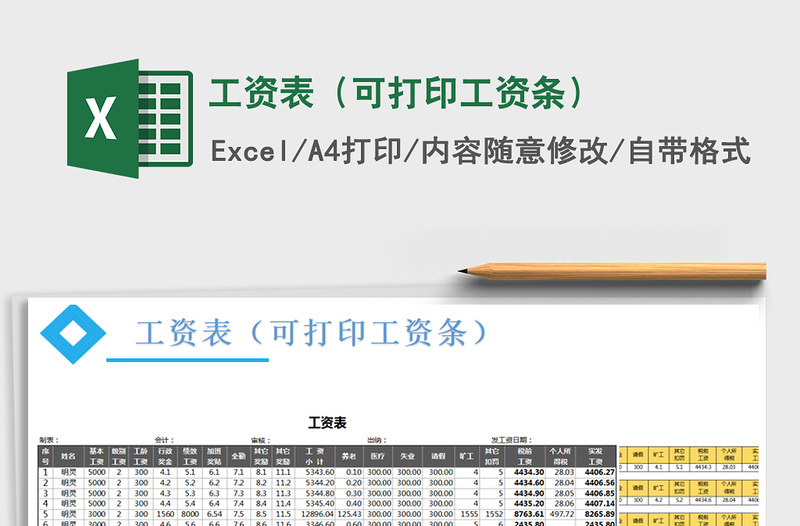Viewport: 800px width, 526px height.
Task: Click the cell with value 1552
Action: 492,514
